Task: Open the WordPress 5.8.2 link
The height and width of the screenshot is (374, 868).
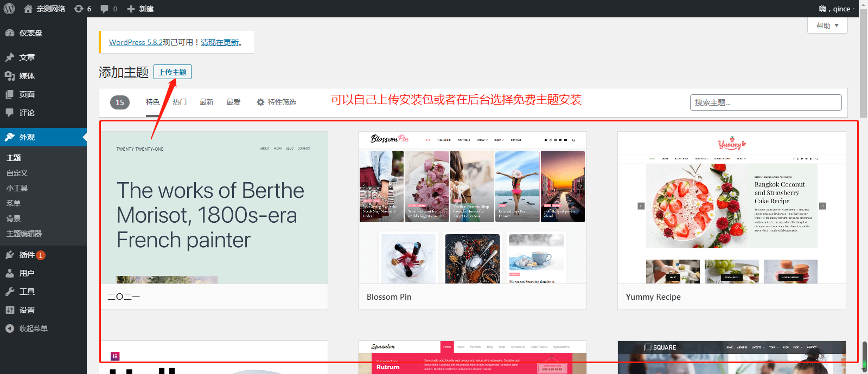Action: [x=136, y=42]
